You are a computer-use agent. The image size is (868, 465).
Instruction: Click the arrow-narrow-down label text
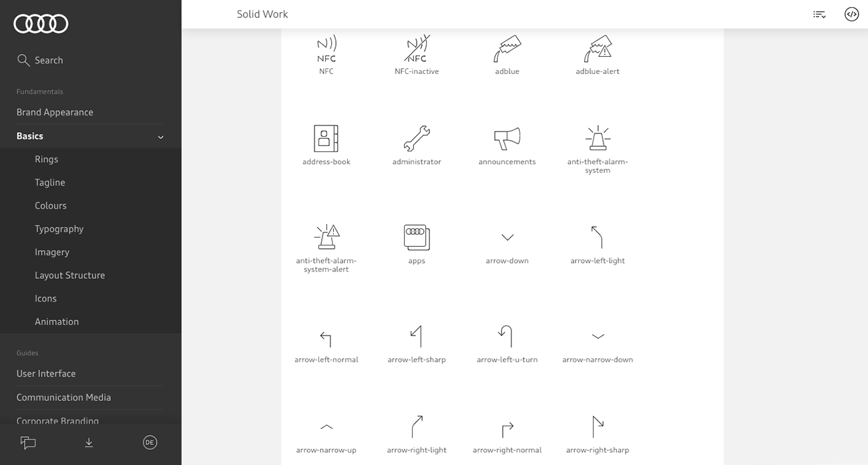point(598,360)
